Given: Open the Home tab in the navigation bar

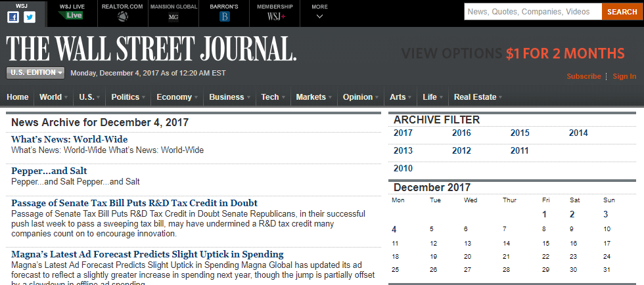Looking at the screenshot, I should (18, 97).
